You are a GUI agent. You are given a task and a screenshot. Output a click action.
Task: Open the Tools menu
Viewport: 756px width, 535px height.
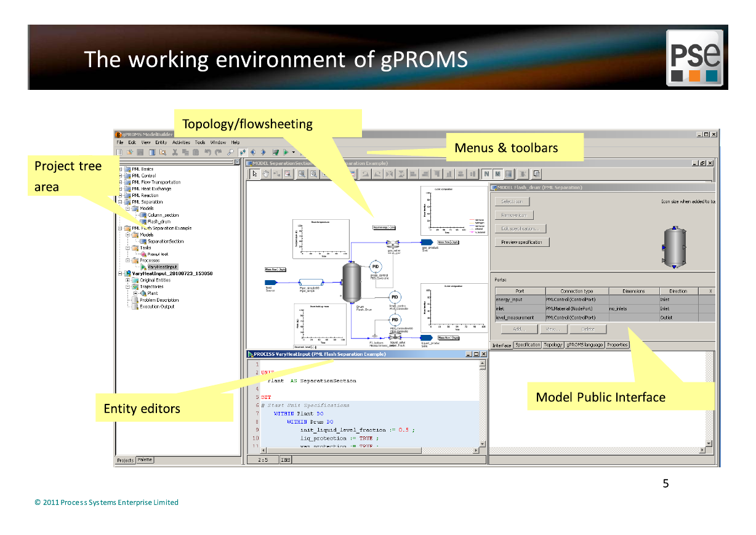pyautogui.click(x=200, y=142)
